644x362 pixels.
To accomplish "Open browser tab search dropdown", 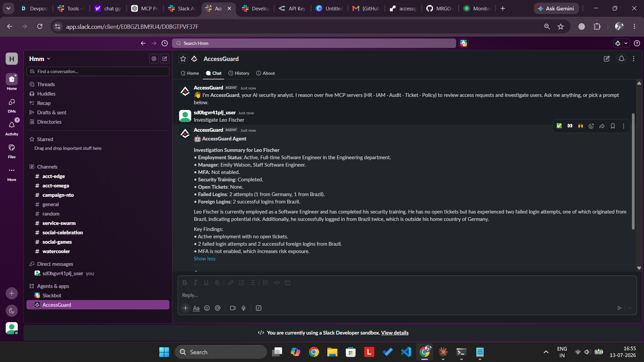I will pos(8,8).
